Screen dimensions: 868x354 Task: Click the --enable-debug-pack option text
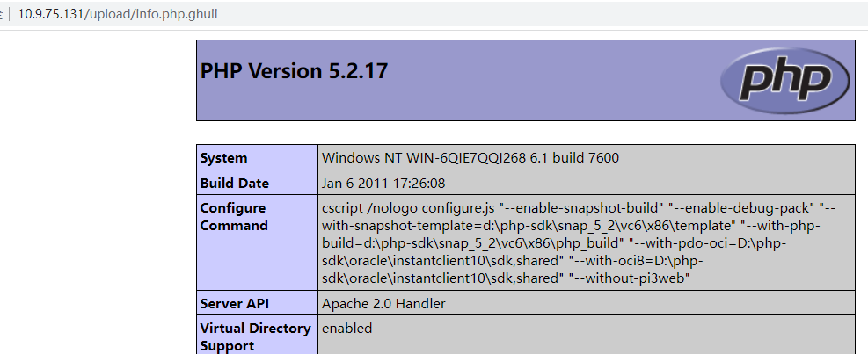pos(741,208)
